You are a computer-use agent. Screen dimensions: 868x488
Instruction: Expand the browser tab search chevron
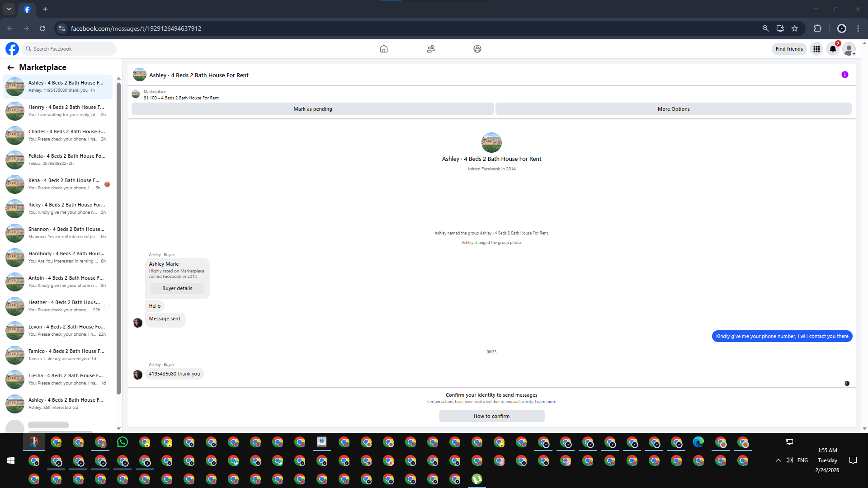(9, 9)
